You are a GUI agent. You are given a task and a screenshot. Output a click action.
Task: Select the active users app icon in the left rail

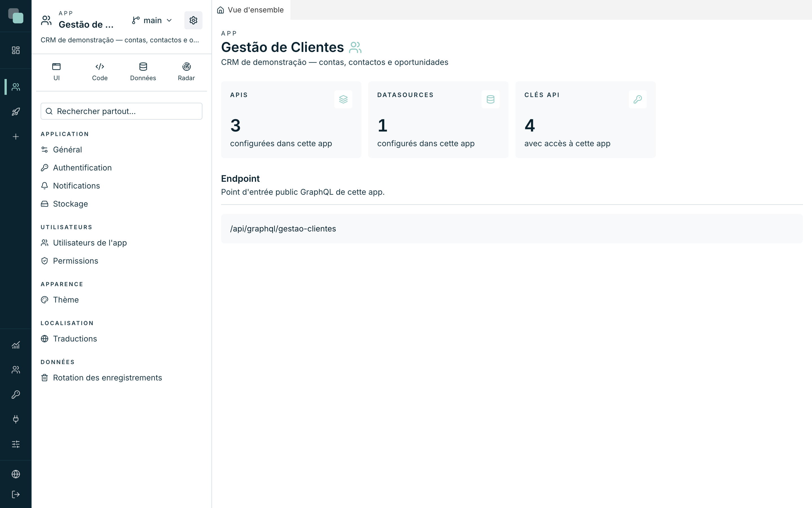pyautogui.click(x=16, y=87)
